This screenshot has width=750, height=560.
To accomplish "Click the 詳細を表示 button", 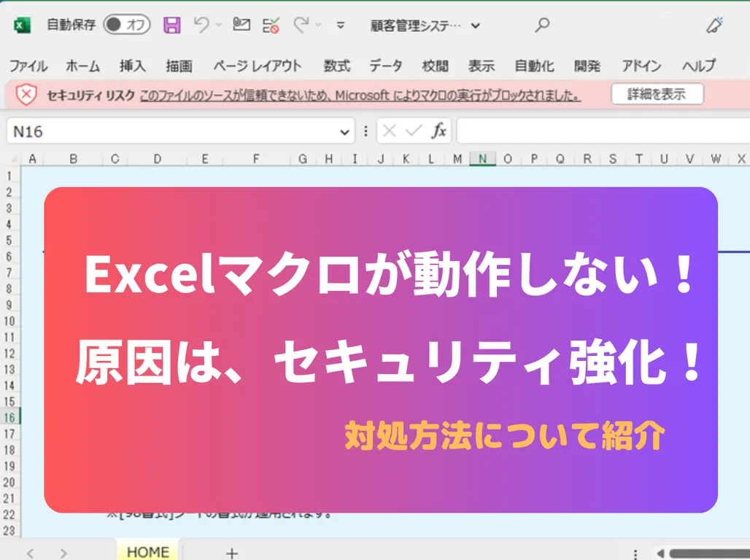I will point(657,94).
